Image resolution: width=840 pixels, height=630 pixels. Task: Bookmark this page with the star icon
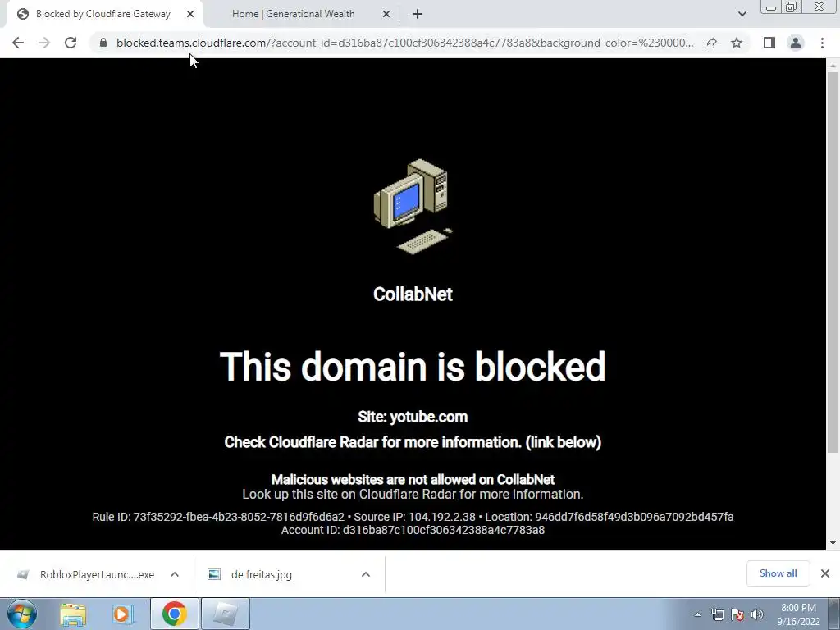[737, 43]
